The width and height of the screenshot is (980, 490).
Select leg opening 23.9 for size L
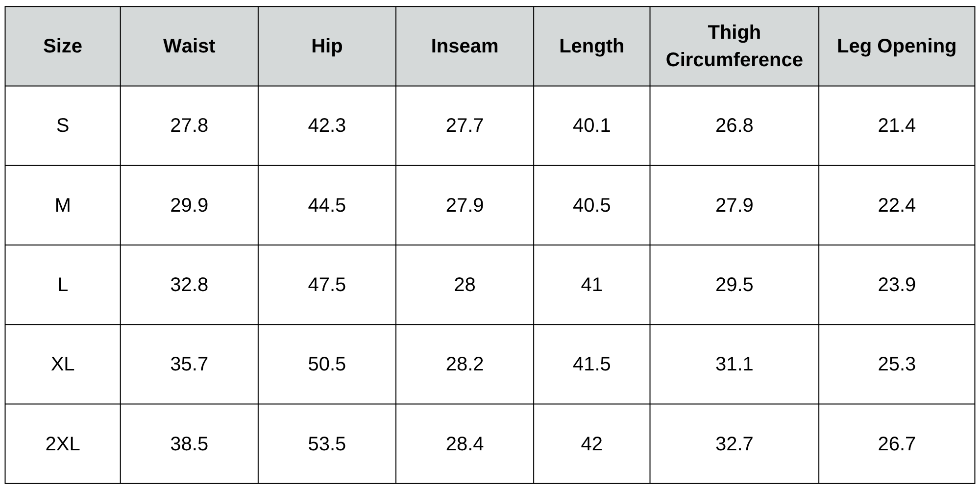coord(896,285)
